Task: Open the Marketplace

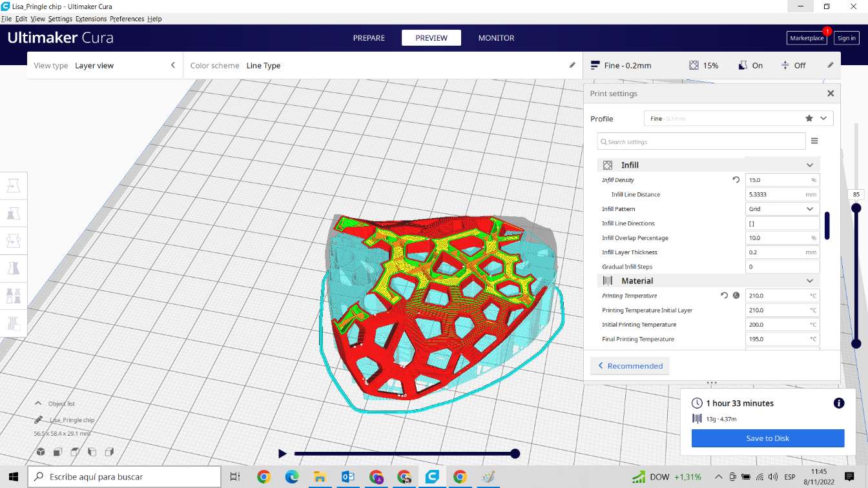Action: (x=807, y=38)
